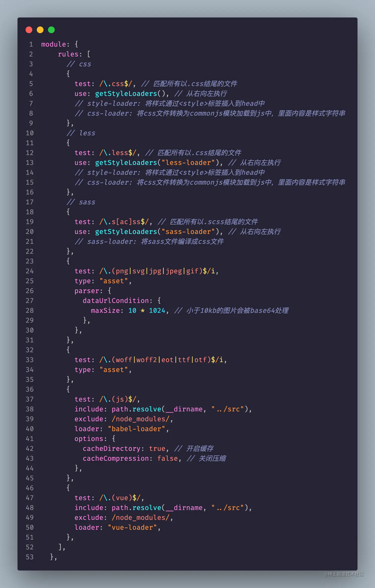375x588 pixels.
Task: Click the "vue-loader" string
Action: click(x=132, y=528)
